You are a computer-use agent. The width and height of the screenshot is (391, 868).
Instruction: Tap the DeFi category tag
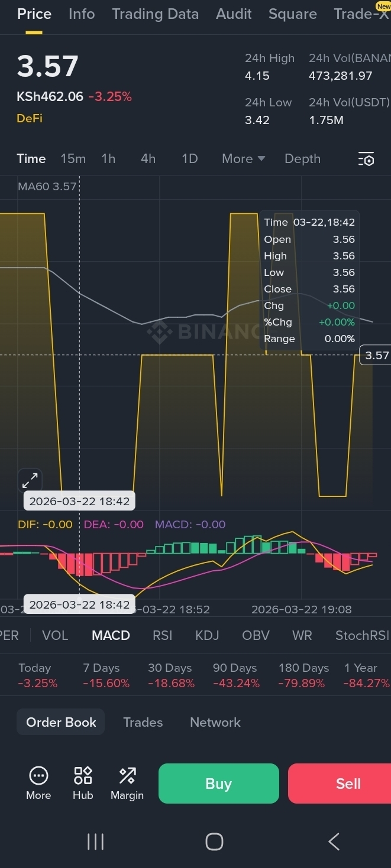[30, 118]
